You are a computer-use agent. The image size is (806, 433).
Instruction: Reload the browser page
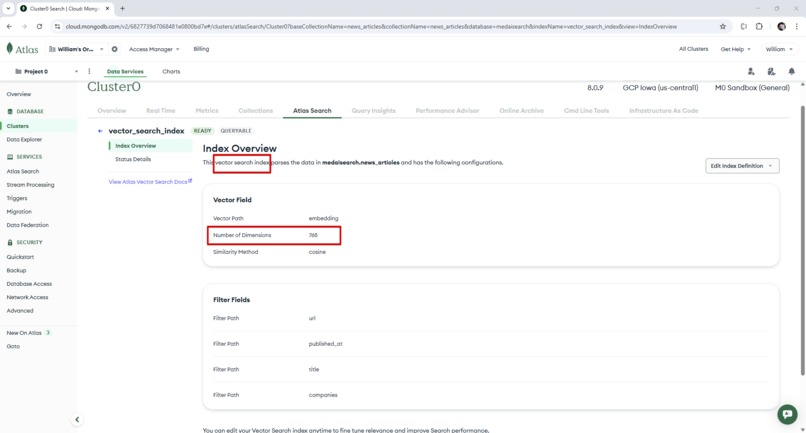click(40, 26)
